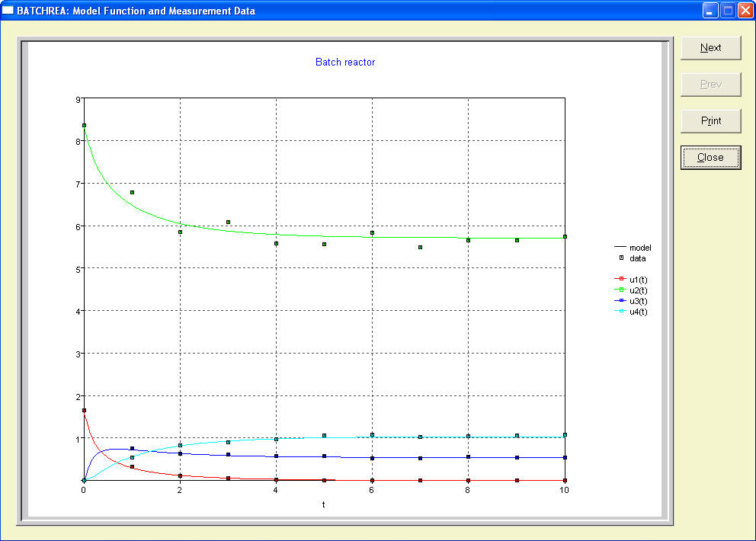Click the BATCHREA window icon in the title bar
The width and height of the screenshot is (756, 541).
click(x=9, y=11)
